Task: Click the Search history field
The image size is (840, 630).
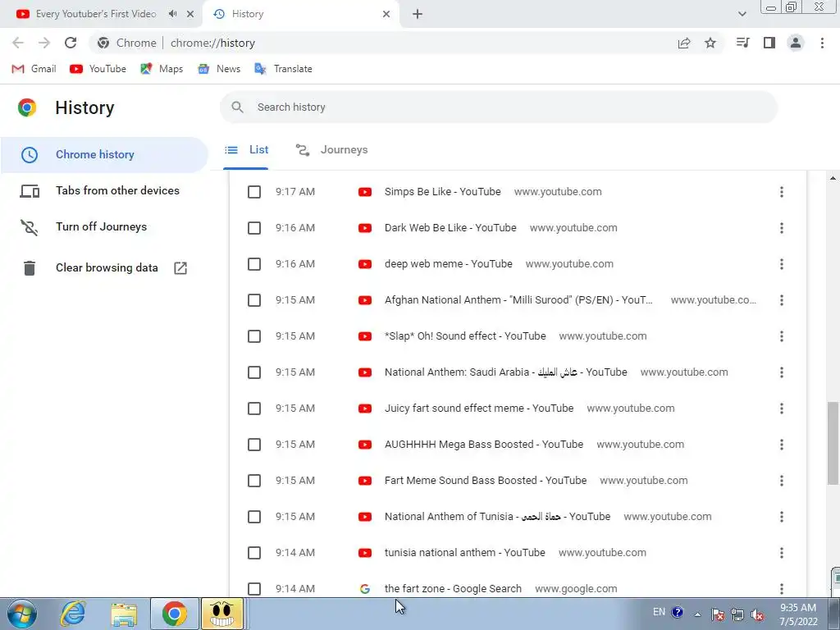Action: pos(498,107)
